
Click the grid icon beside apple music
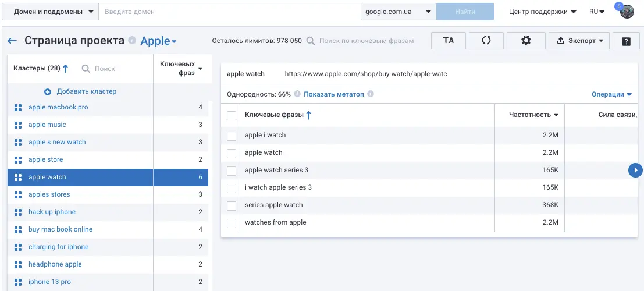point(18,125)
